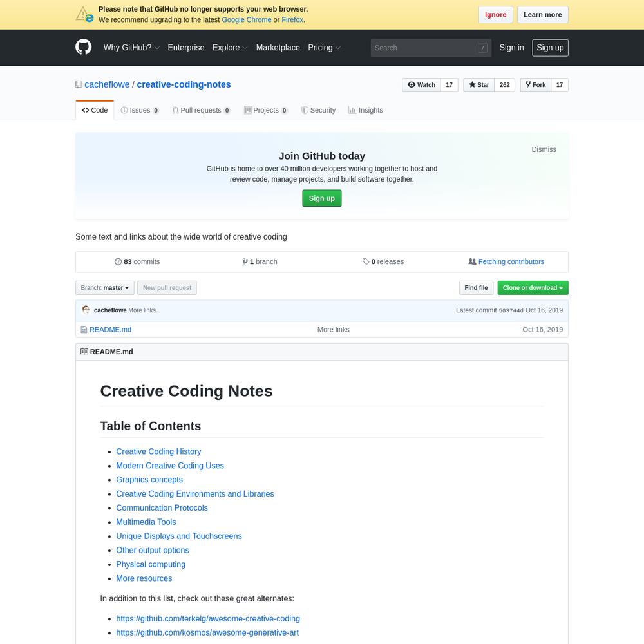The image size is (644, 644).
Task: Click the green Sign up button in banner
Action: (321, 198)
